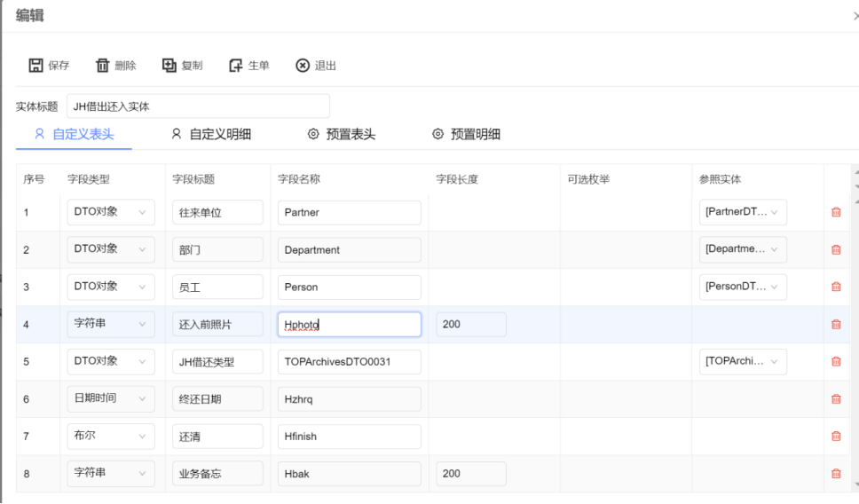Edit field length 200 in row 8
Viewport: 859px width, 504px height.
[x=471, y=474]
